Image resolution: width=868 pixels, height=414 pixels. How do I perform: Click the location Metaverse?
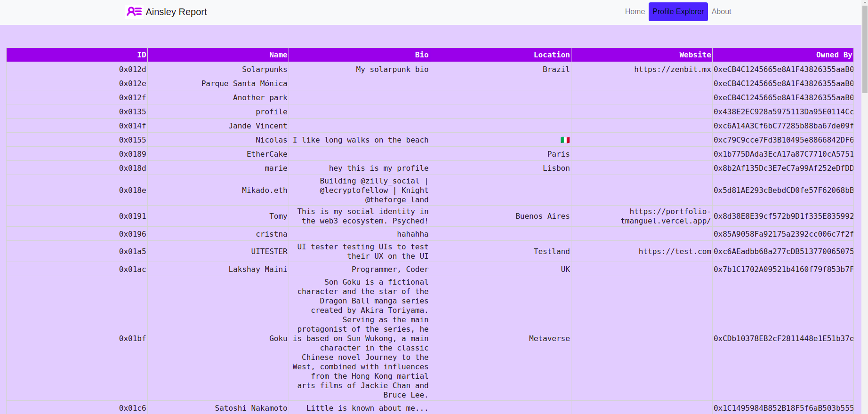point(549,339)
